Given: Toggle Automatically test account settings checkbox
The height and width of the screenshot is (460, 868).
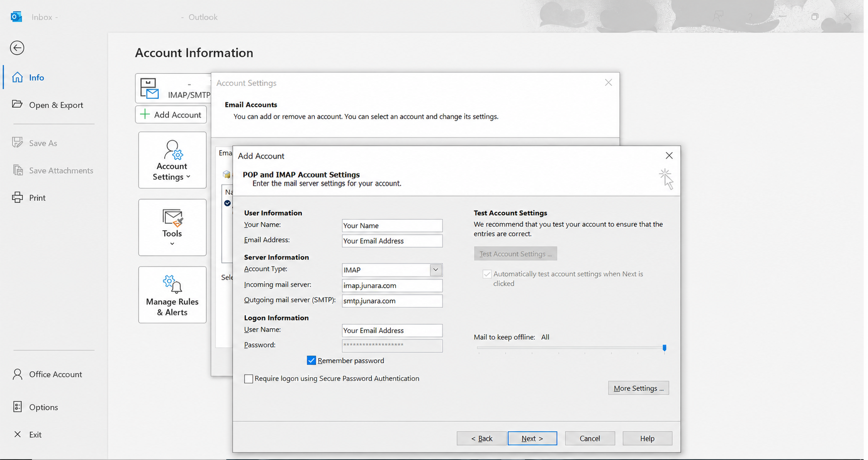Looking at the screenshot, I should (487, 274).
